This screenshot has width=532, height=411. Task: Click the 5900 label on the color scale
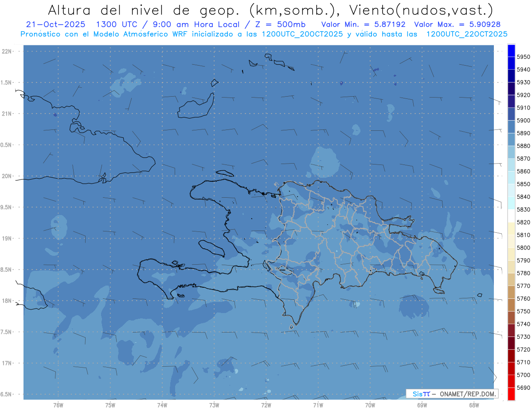523,121
